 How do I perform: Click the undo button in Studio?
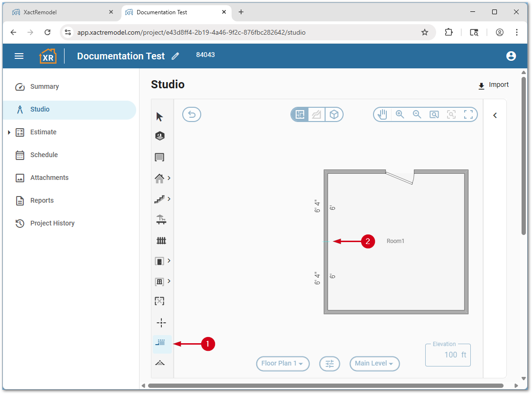[x=192, y=114]
